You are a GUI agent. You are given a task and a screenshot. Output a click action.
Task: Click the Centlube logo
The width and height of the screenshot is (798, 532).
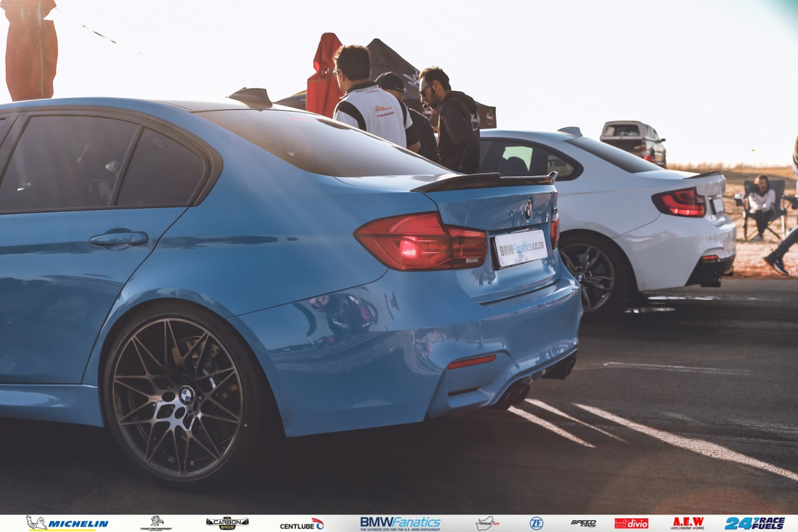tap(301, 524)
